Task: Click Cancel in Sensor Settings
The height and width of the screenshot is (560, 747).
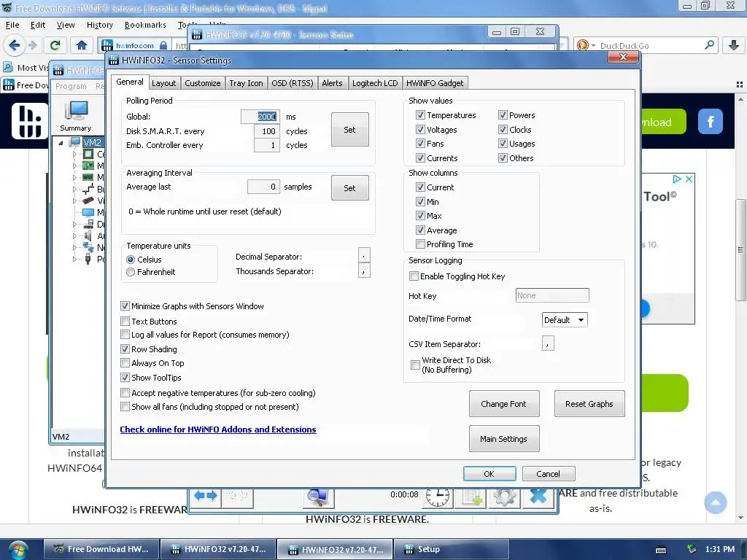Action: (x=549, y=474)
